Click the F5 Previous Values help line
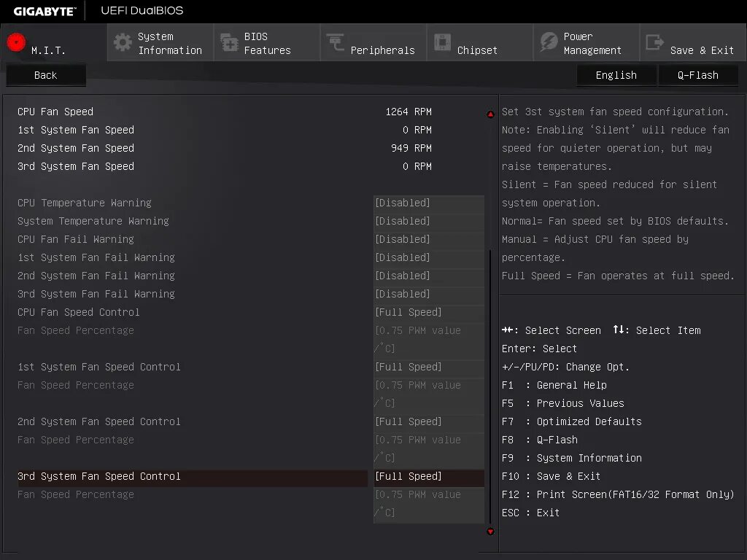The height and width of the screenshot is (560, 747). click(x=563, y=403)
